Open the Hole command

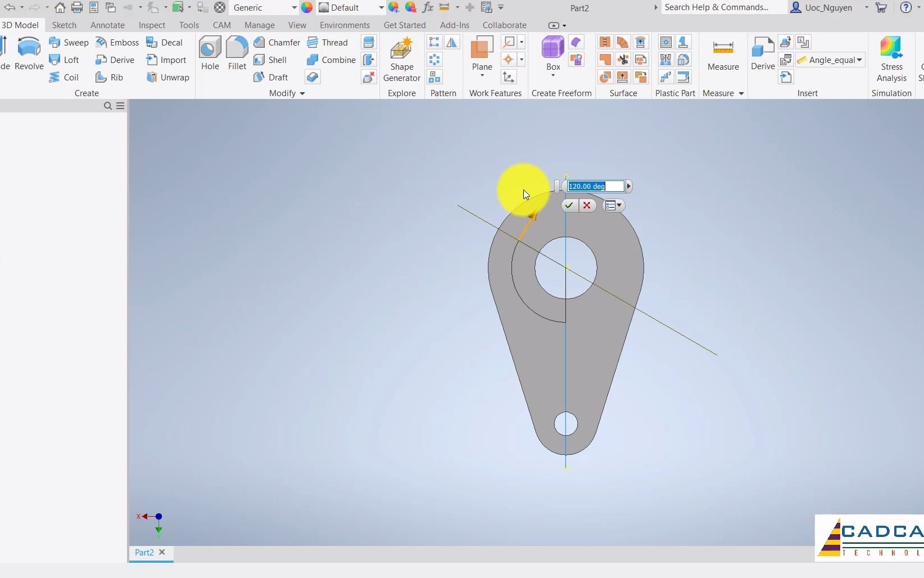209,53
